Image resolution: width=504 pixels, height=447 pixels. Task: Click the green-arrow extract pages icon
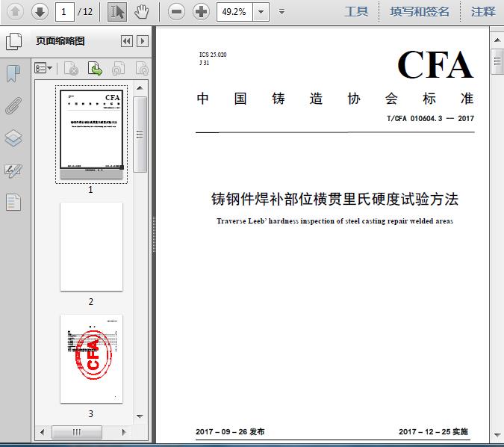pos(95,68)
